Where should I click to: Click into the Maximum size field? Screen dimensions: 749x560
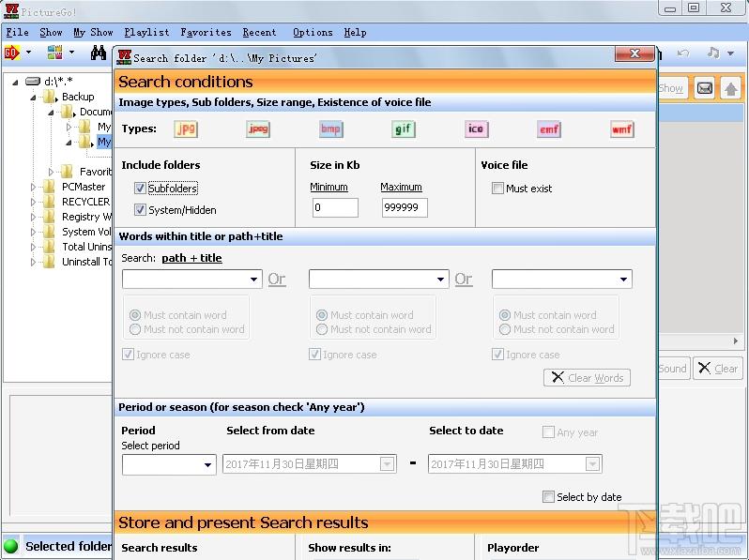[x=405, y=207]
